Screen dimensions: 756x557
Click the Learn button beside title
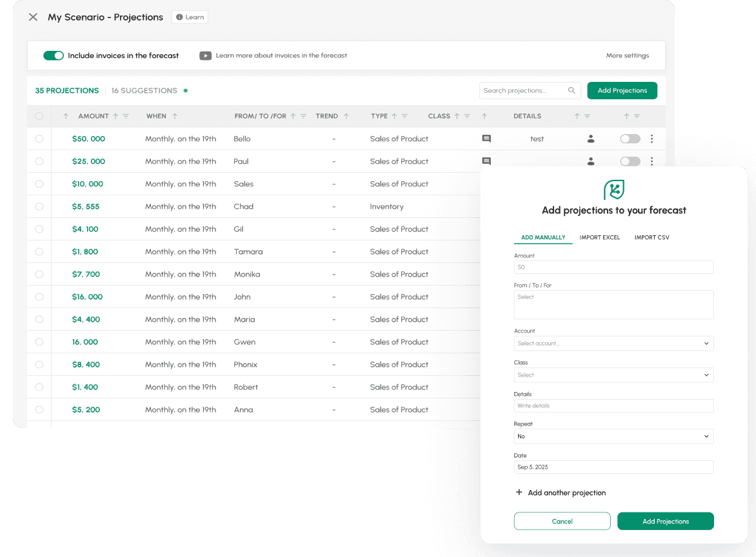pyautogui.click(x=190, y=17)
